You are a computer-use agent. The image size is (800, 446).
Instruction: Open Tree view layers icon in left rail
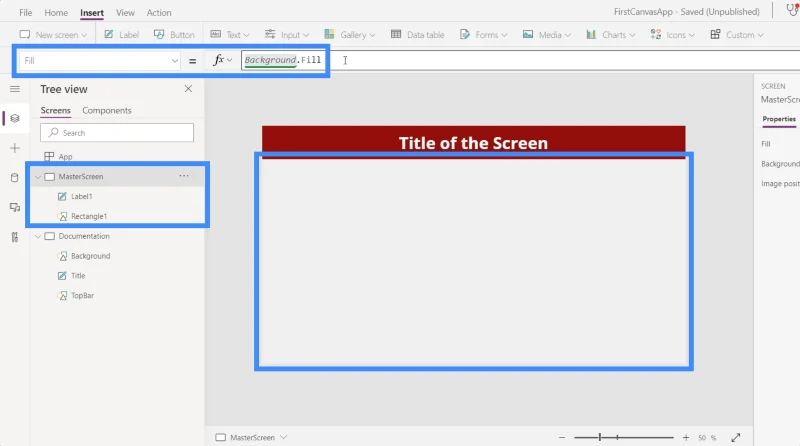point(15,118)
